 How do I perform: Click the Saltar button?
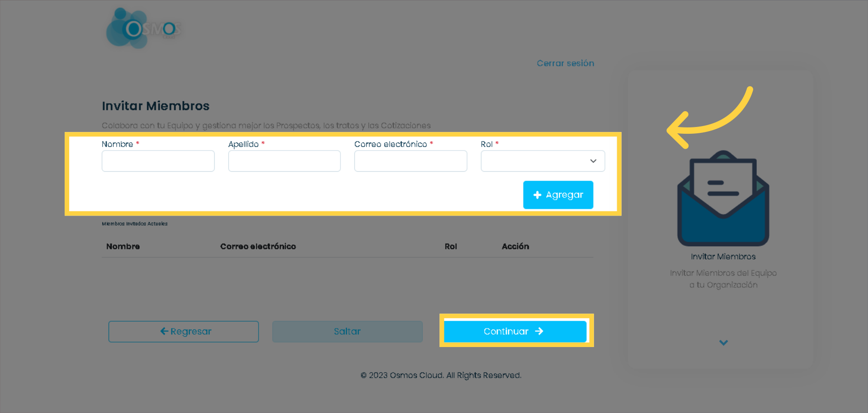[347, 331]
